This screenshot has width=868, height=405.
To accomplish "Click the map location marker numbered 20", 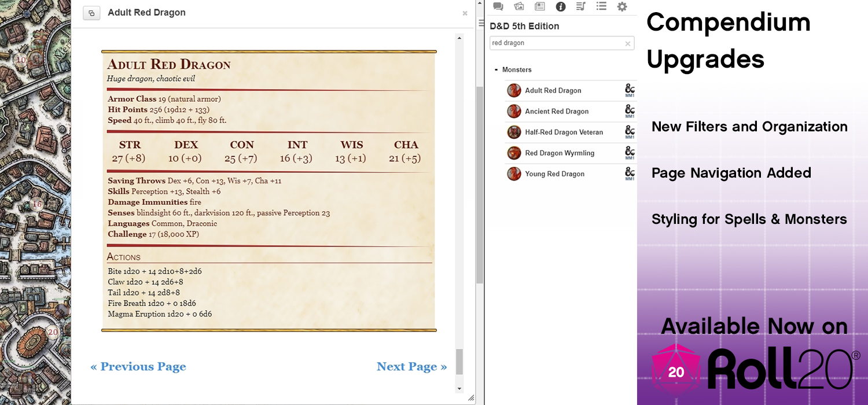I will tap(53, 332).
